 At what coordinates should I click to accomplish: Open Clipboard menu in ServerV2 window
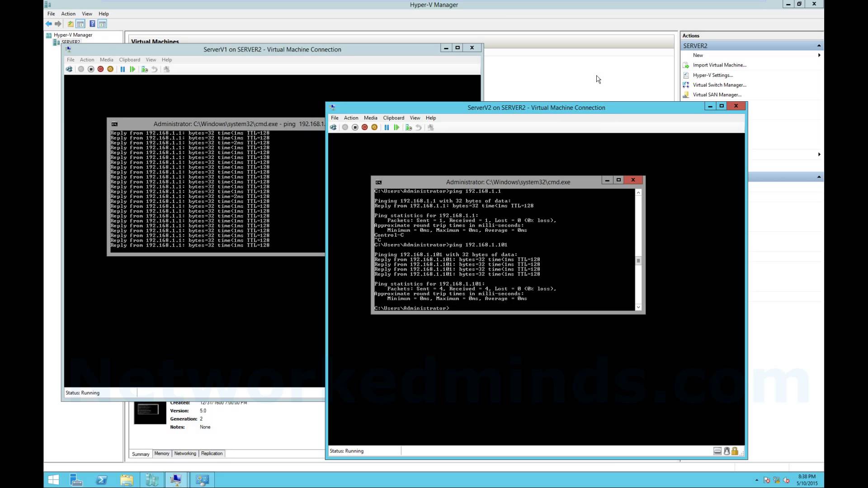(x=393, y=118)
